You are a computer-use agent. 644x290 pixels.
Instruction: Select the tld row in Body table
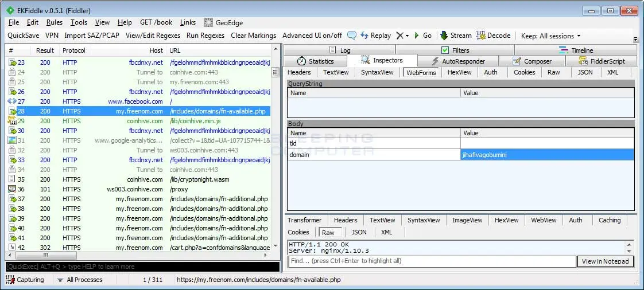[460, 143]
